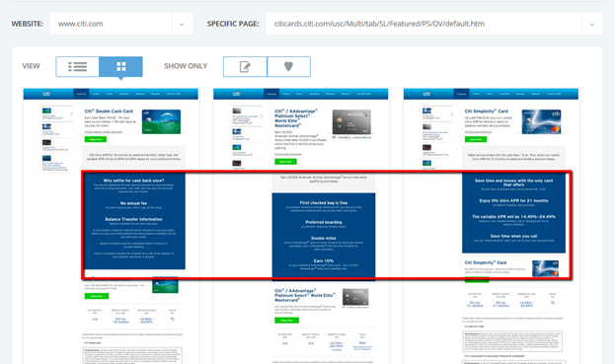
Task: Open the AAdvantage Platinum Select page thumbnail
Action: [301, 226]
